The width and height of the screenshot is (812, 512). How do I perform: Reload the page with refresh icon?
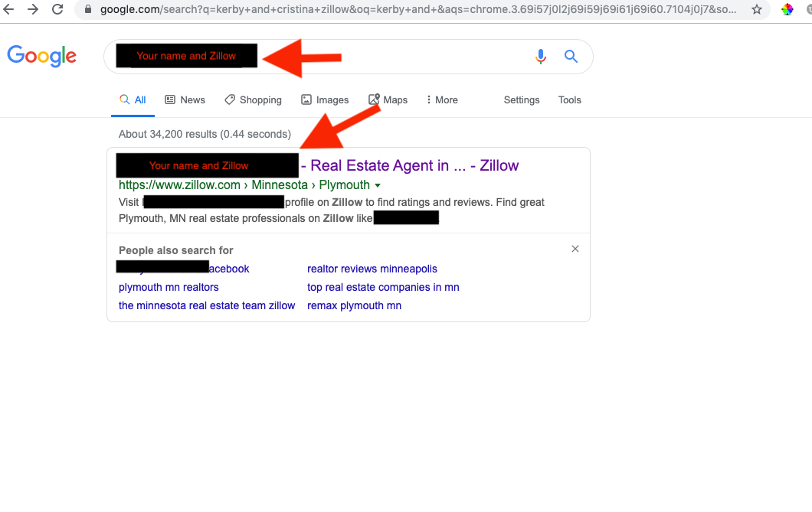point(57,9)
